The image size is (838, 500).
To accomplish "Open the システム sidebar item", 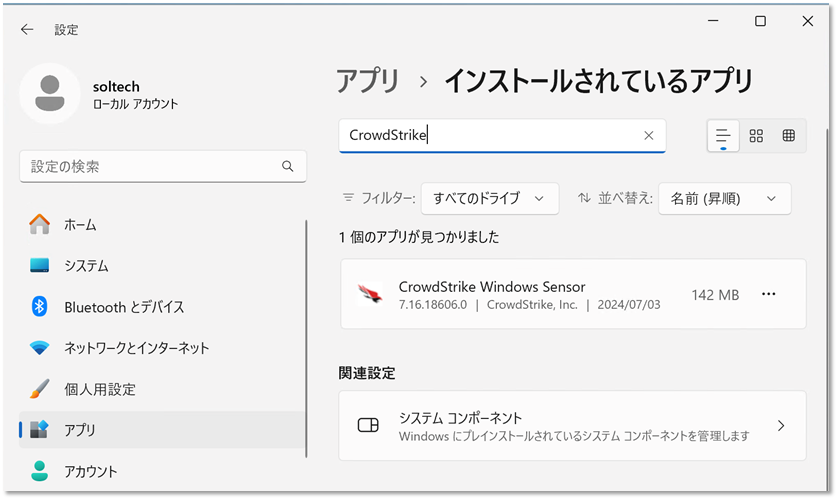I will click(162, 265).
